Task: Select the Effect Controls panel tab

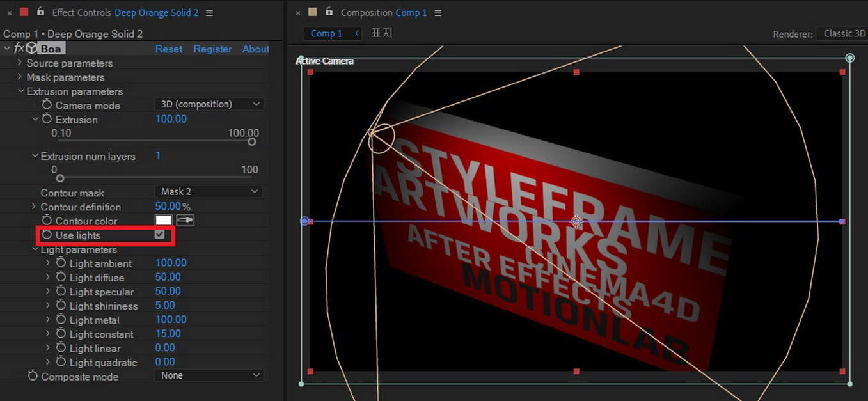Action: (125, 13)
